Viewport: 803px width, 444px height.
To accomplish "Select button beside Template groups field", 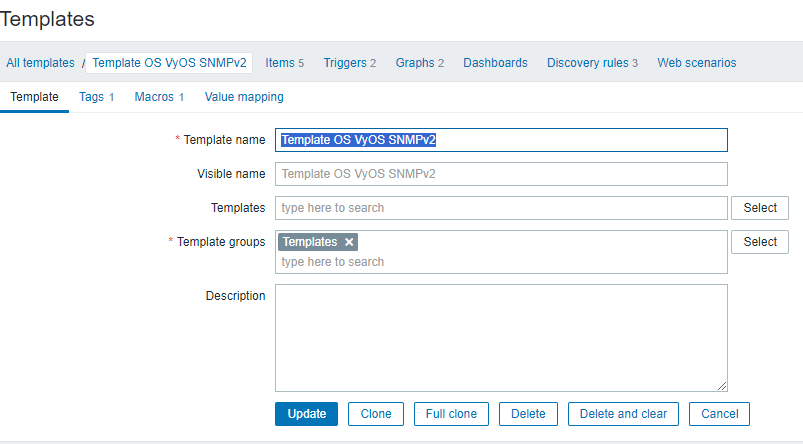I will (x=759, y=242).
